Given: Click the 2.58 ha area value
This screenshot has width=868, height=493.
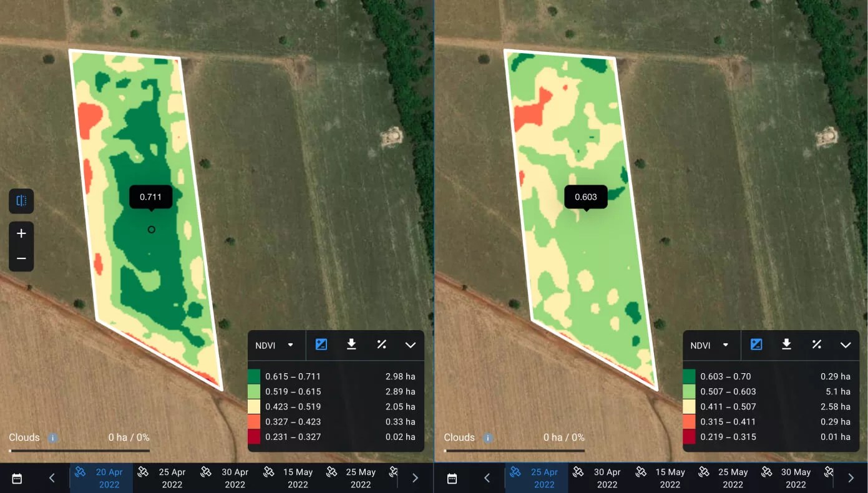Looking at the screenshot, I should click(836, 406).
